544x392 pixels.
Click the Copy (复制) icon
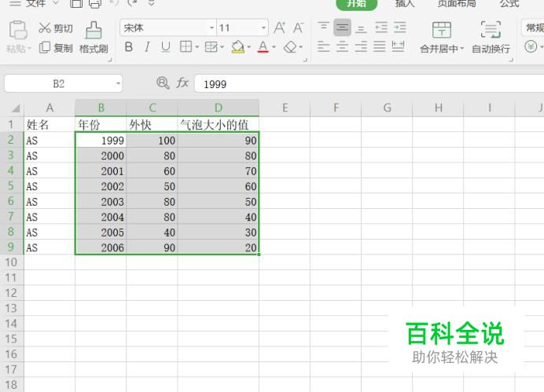click(x=44, y=47)
